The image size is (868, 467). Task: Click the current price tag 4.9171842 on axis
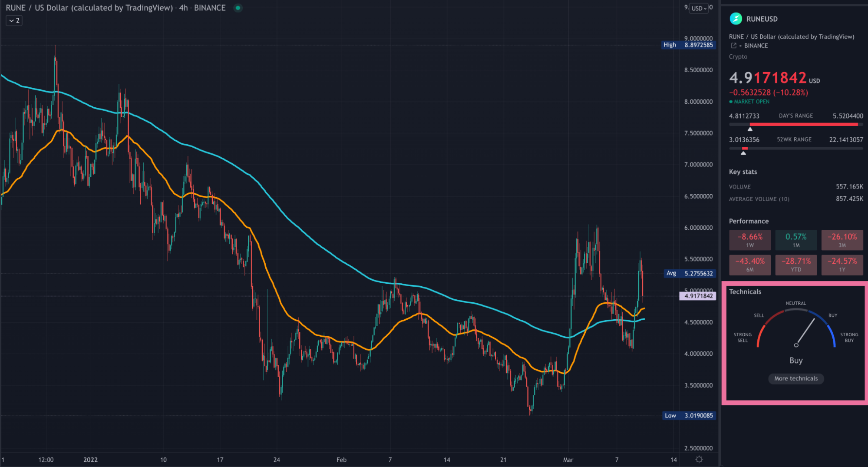click(x=698, y=296)
